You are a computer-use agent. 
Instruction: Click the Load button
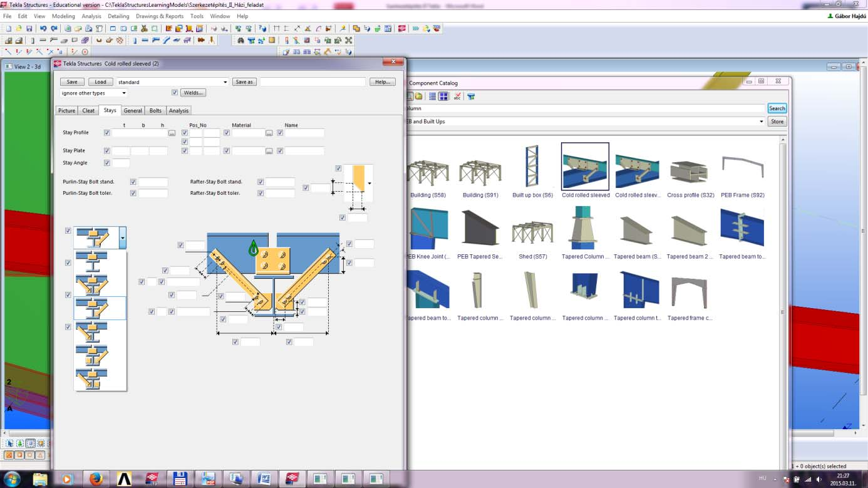tap(100, 82)
